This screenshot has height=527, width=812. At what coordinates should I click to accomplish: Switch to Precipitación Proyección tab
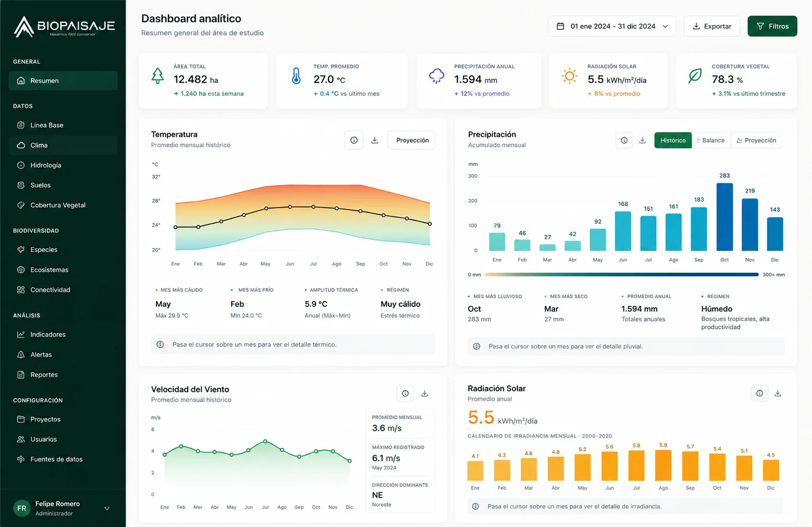point(756,140)
